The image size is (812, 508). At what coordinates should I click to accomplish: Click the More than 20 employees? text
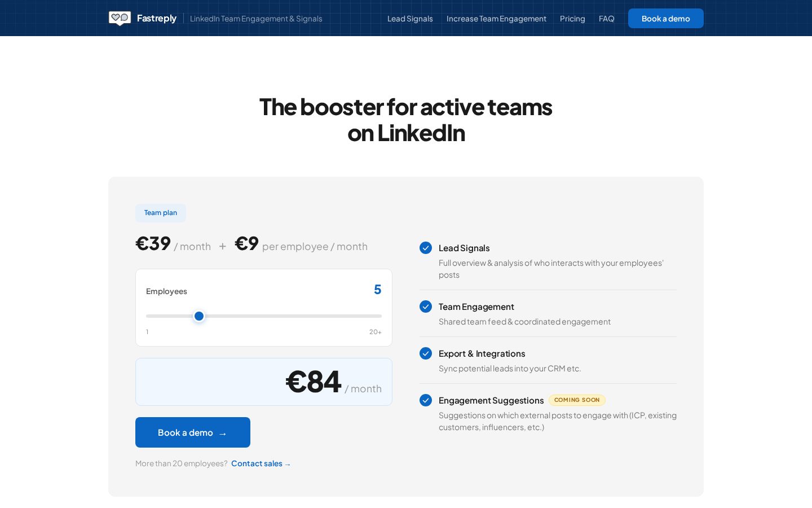182,463
